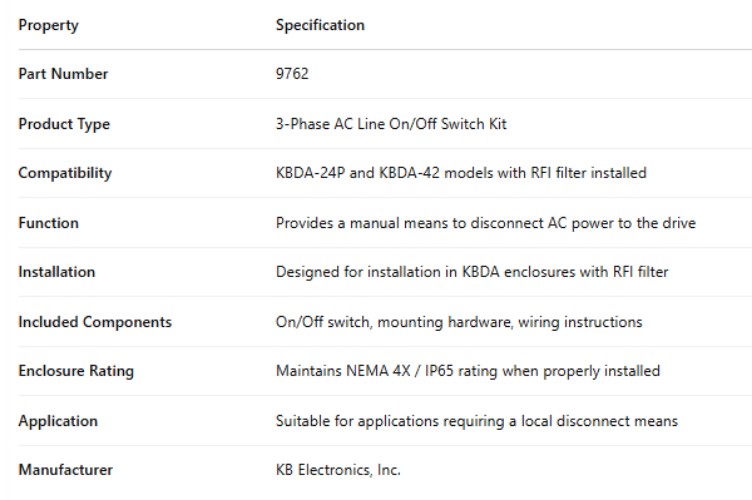Select the Product Type label
The image size is (752, 500).
click(x=64, y=124)
